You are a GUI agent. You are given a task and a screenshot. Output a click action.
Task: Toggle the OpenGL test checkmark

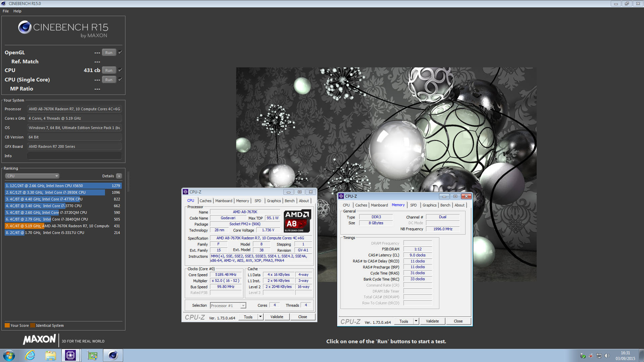(120, 52)
